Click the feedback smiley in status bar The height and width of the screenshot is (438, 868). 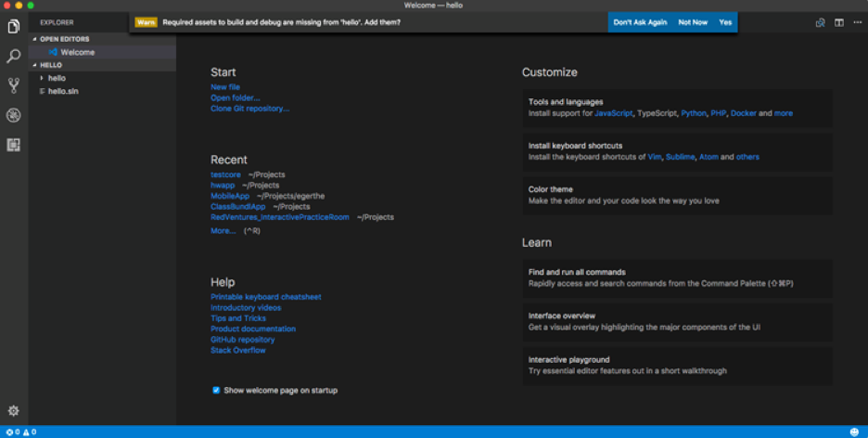pyautogui.click(x=855, y=432)
